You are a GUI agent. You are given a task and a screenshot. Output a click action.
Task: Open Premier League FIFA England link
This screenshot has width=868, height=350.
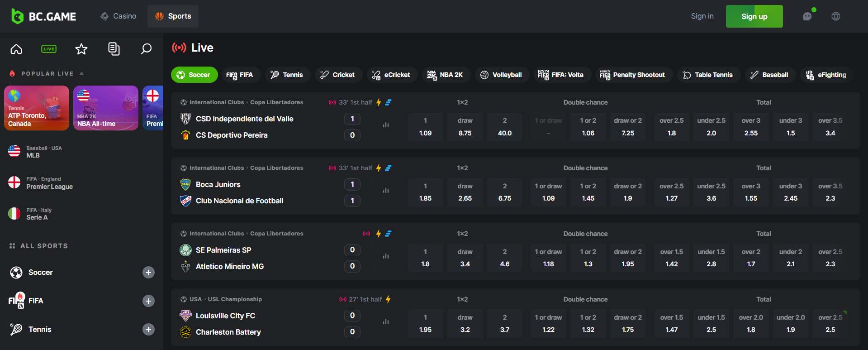coord(49,187)
